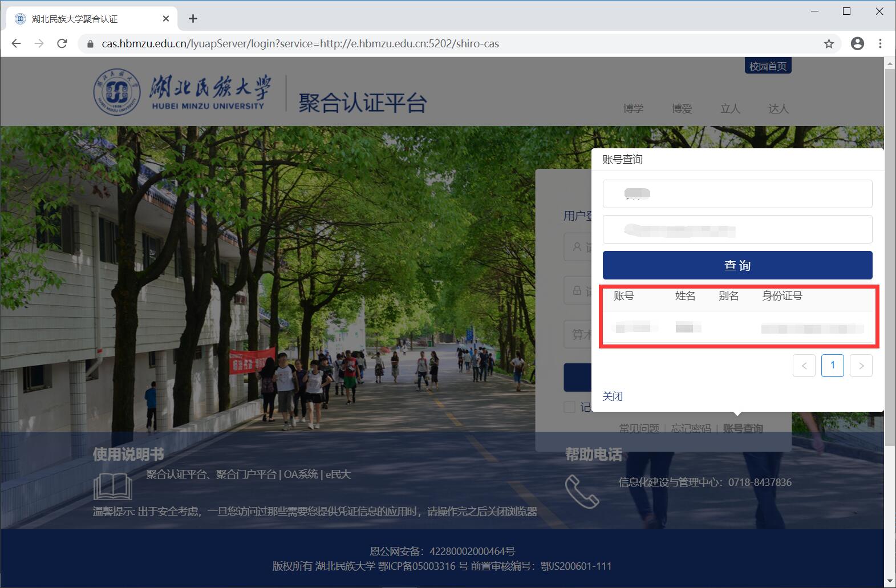Viewport: 896px width, 588px height.
Task: Toggle the checkbox below the login form
Action: (x=569, y=407)
